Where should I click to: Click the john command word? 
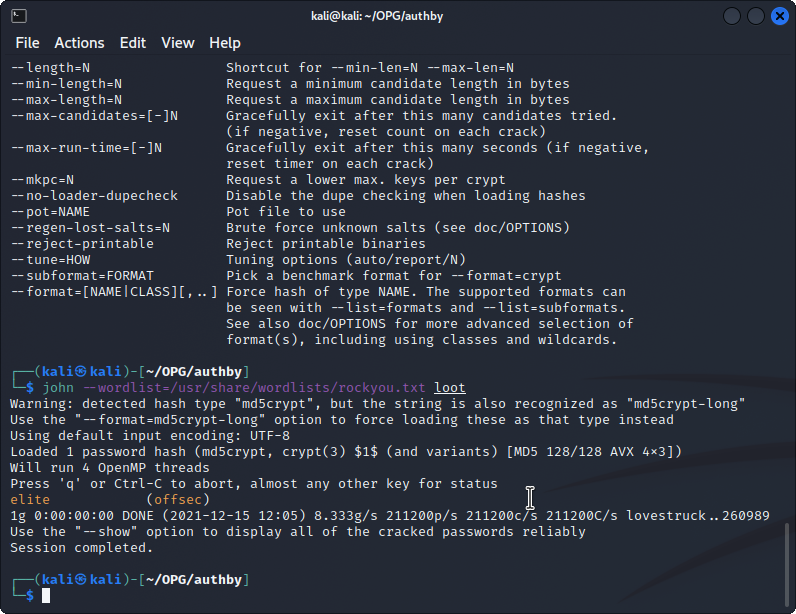pyautogui.click(x=58, y=388)
